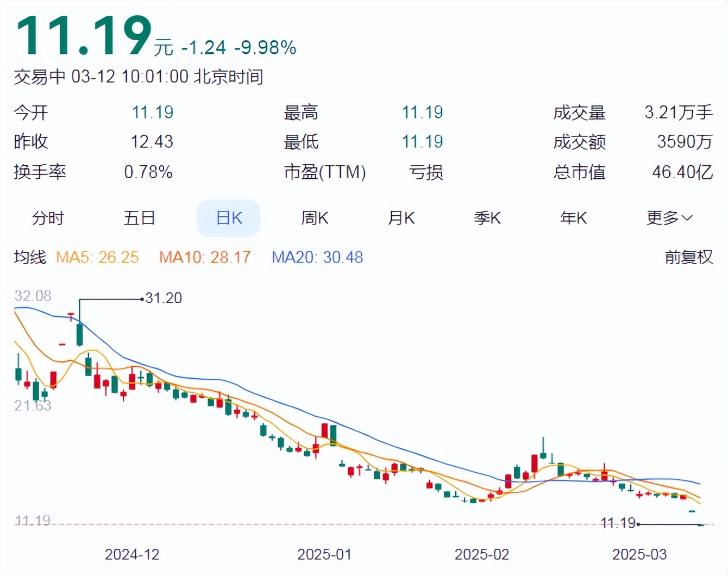Click the MA10 moving average label

click(205, 257)
